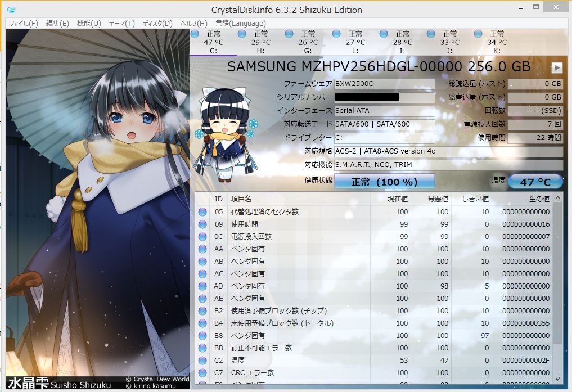572x392 pixels.
Task: Click the 正常 (100 %) health status button
Action: point(385,182)
